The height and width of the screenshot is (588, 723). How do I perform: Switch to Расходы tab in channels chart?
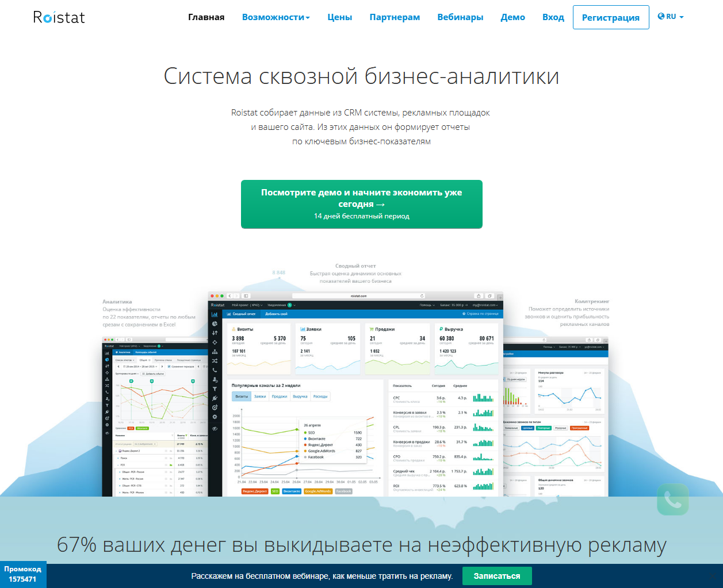[320, 397]
